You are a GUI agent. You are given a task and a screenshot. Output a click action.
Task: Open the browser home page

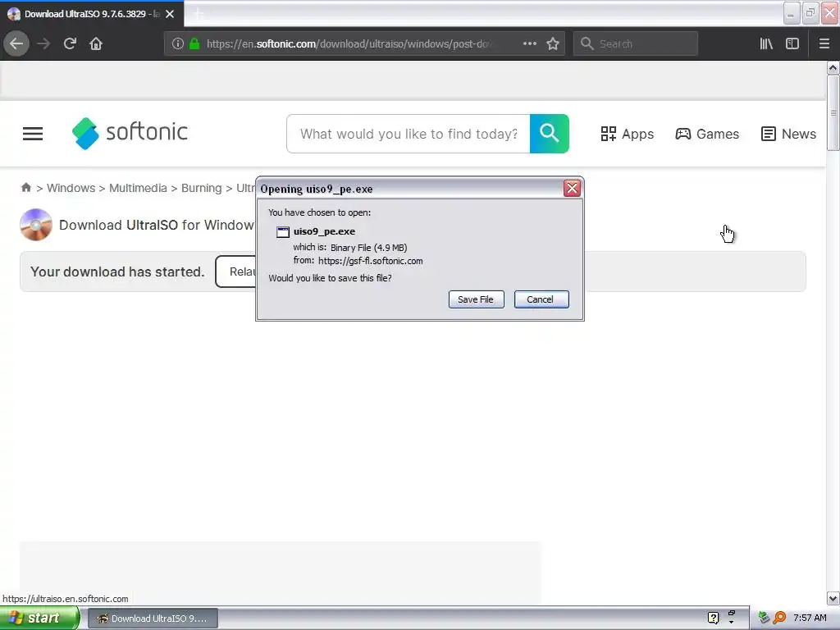pos(96,44)
